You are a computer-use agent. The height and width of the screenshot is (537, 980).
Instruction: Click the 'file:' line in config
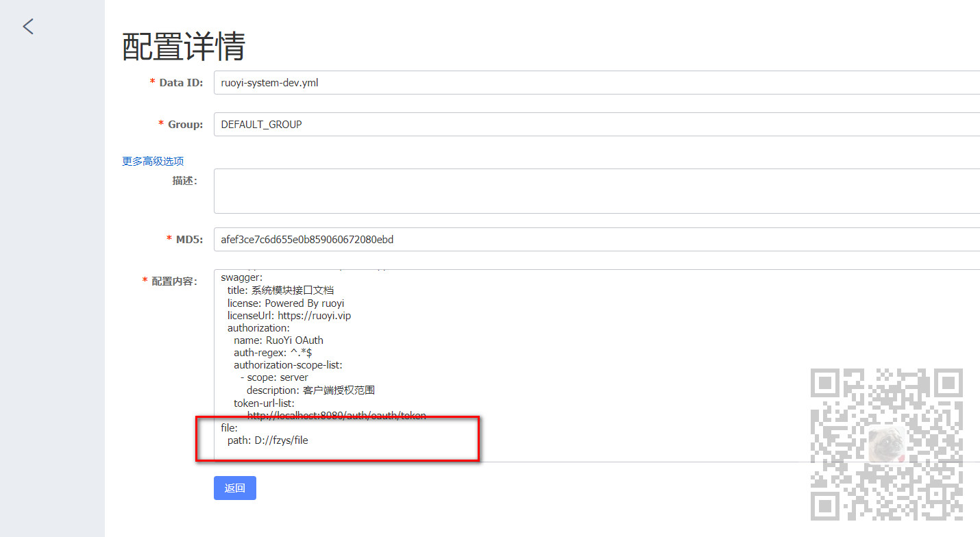pyautogui.click(x=229, y=427)
